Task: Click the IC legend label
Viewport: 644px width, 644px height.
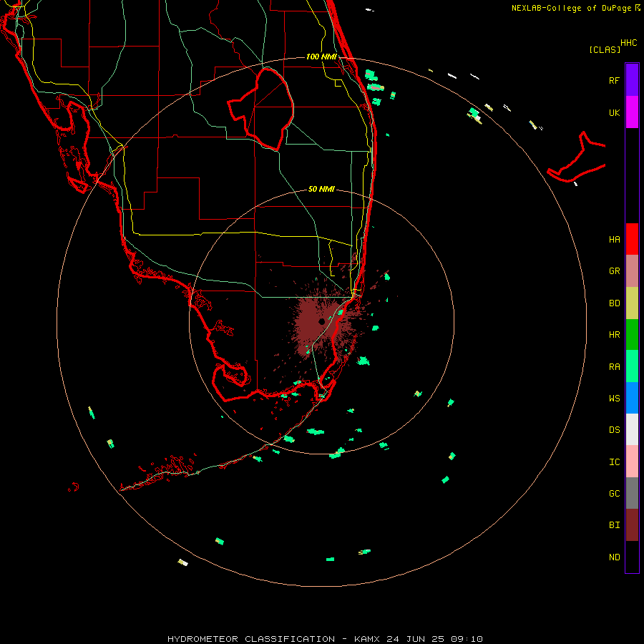Action: 614,462
